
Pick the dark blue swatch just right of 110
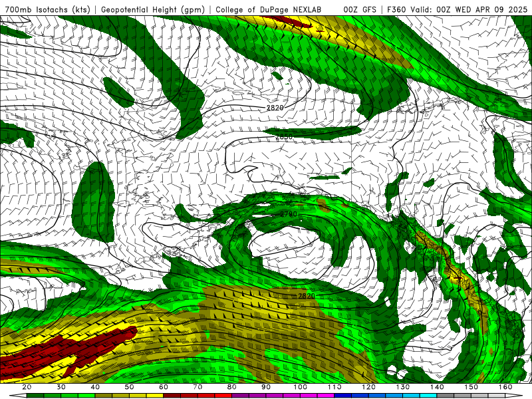pyautogui.click(x=343, y=396)
